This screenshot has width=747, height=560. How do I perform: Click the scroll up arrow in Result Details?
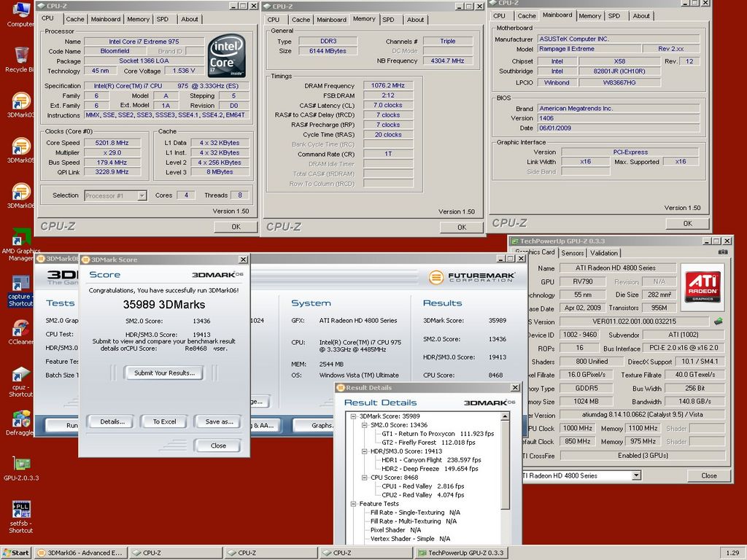pos(505,416)
